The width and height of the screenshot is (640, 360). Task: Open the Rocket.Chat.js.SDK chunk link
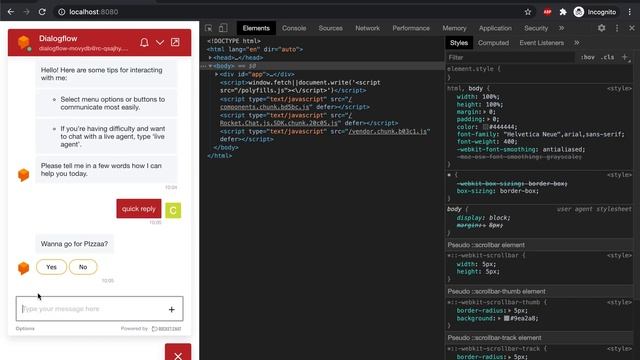pyautogui.click(x=279, y=123)
